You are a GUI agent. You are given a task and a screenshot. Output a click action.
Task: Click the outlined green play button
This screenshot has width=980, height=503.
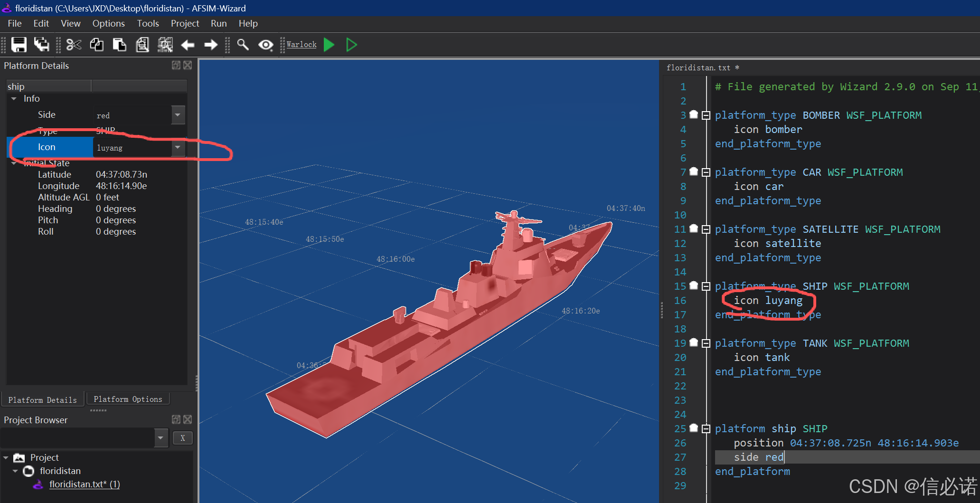pos(352,45)
